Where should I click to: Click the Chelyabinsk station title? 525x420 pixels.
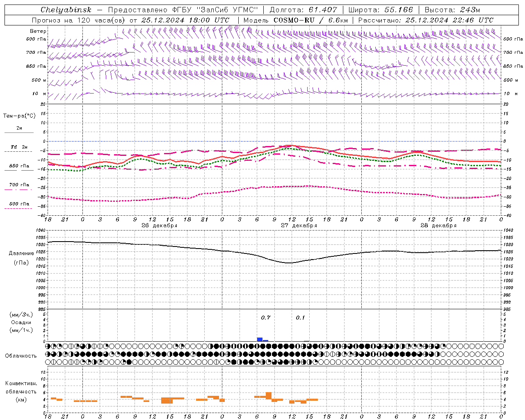[x=66, y=10]
